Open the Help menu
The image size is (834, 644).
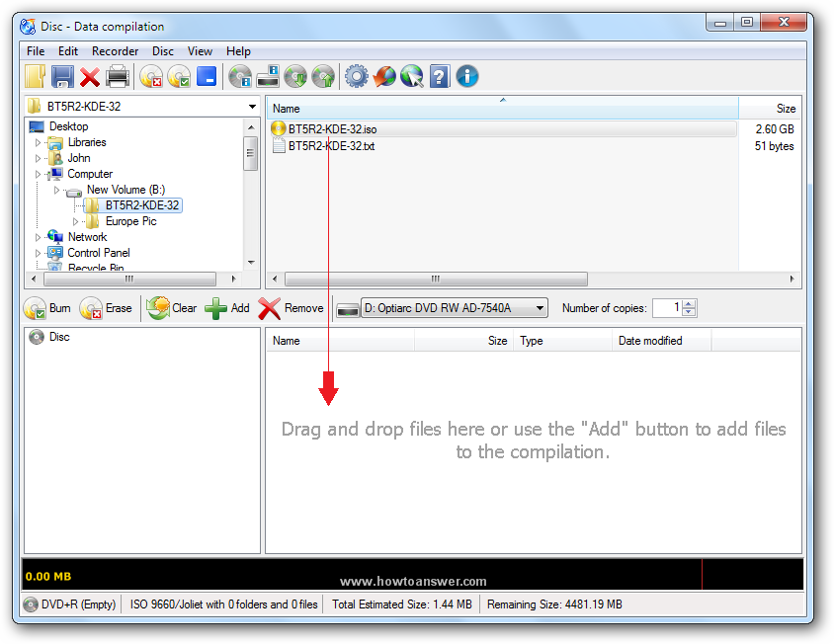coord(238,51)
